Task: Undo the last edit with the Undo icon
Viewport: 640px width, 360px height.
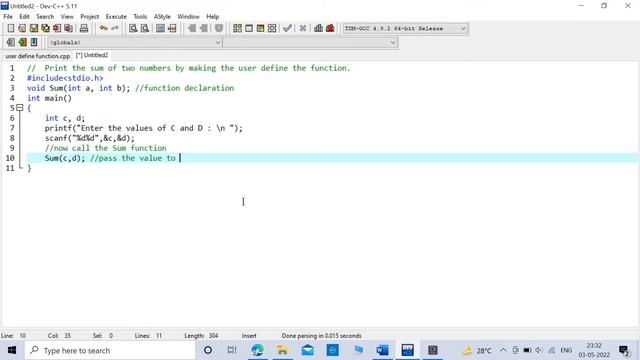Action: (104, 28)
